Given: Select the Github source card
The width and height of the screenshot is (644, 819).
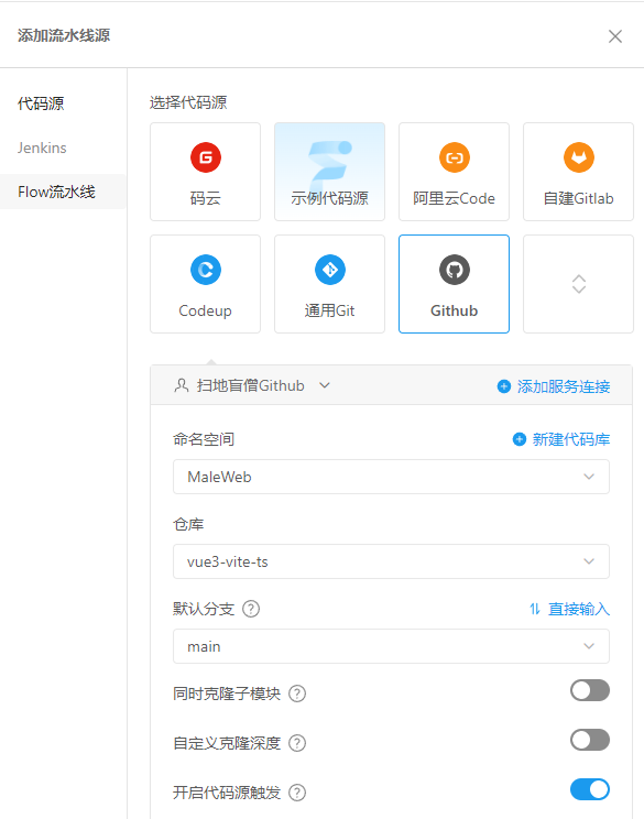Looking at the screenshot, I should tap(454, 284).
